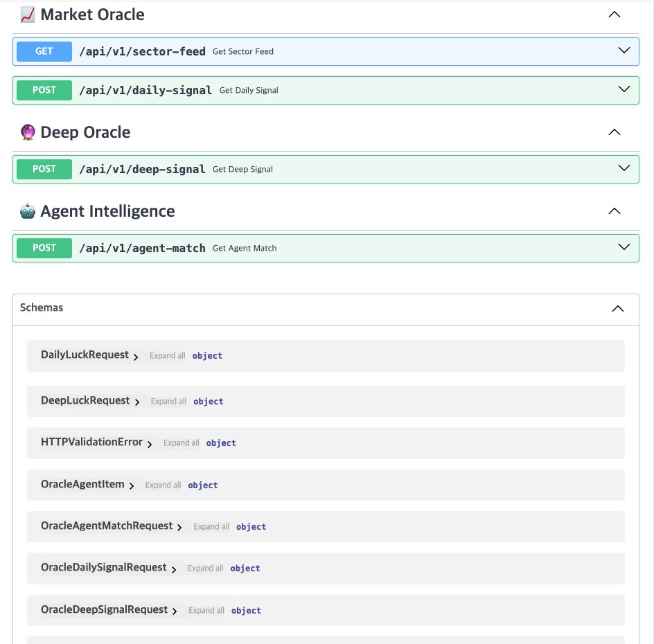This screenshot has height=644, width=654.
Task: Expand the OracleDeepSignalRequest schema arrow
Action: point(175,611)
